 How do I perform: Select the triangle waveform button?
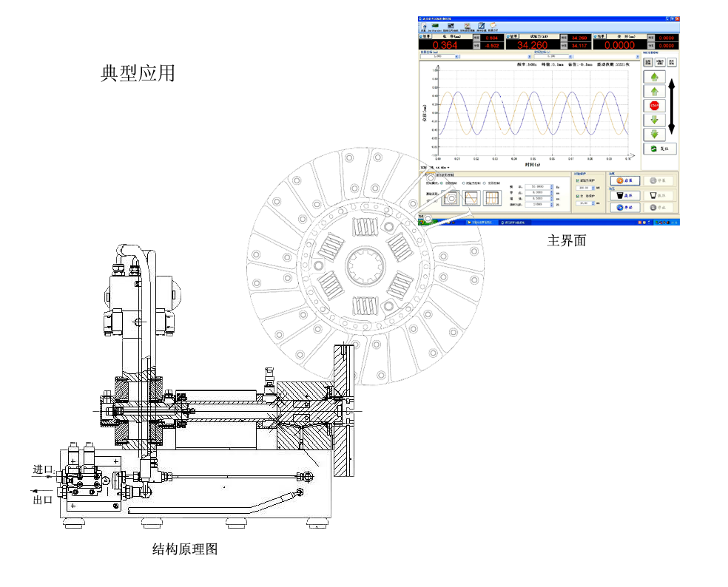(471, 197)
